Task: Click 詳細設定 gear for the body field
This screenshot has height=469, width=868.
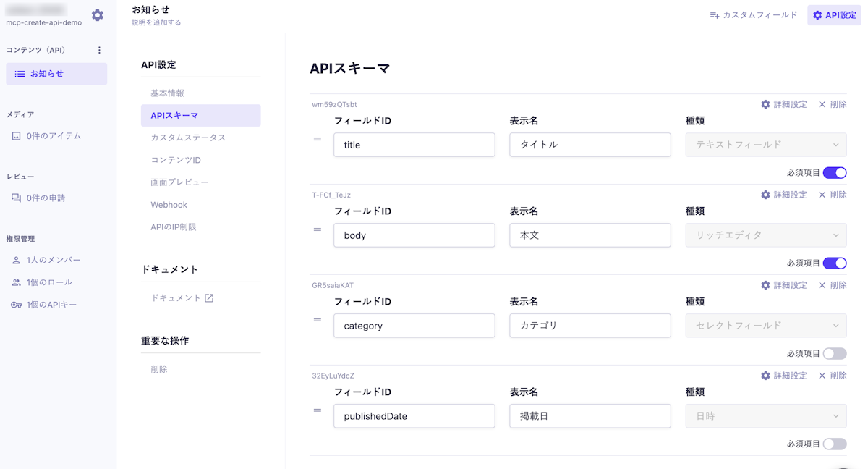Action: 765,195
